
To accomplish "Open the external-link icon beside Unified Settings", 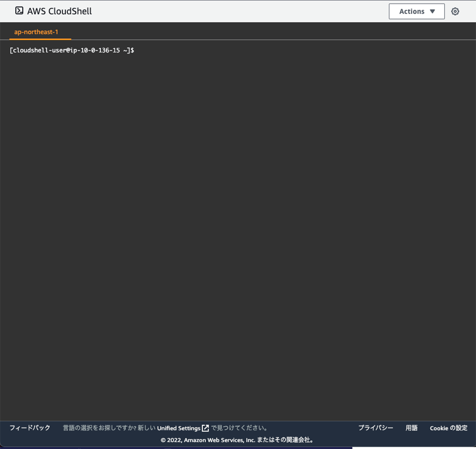I will pyautogui.click(x=205, y=428).
